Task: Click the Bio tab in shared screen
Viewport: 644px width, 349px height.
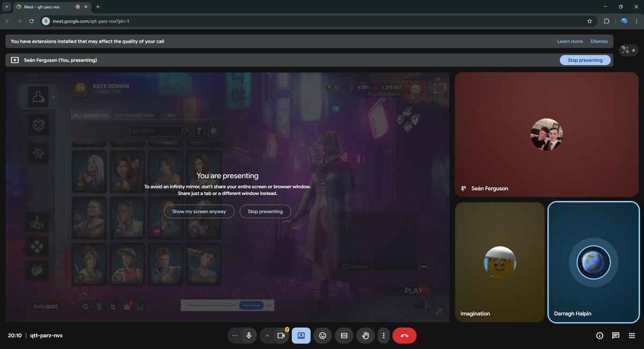Action: tap(171, 115)
